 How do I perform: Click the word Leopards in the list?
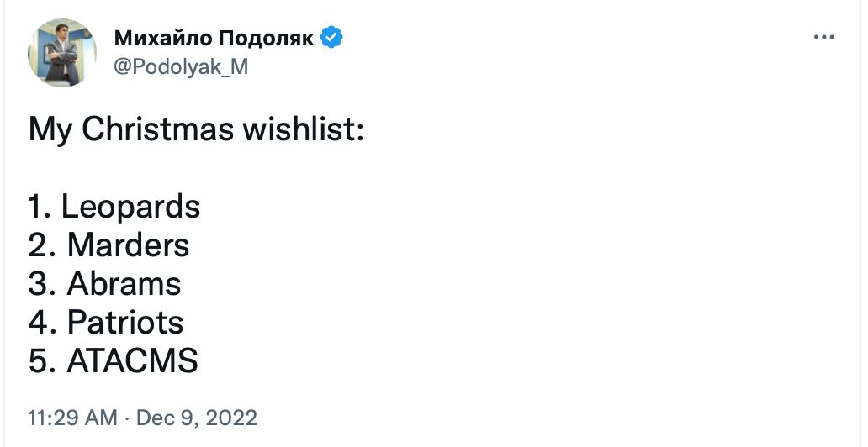coord(130,207)
